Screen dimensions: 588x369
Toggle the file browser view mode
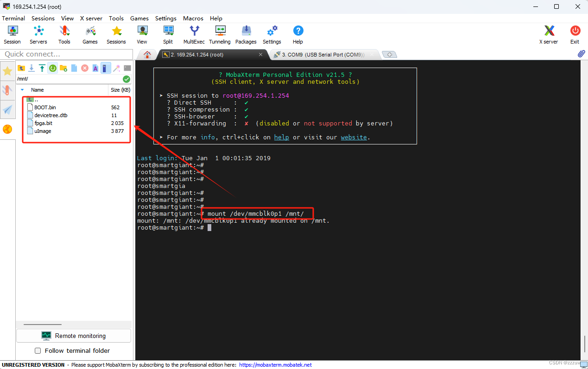[x=105, y=68]
